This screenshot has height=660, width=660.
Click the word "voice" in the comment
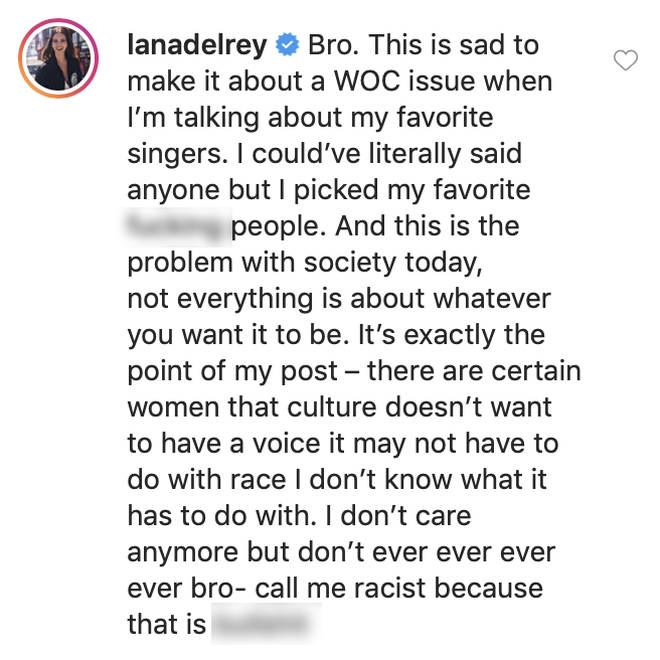286,444
